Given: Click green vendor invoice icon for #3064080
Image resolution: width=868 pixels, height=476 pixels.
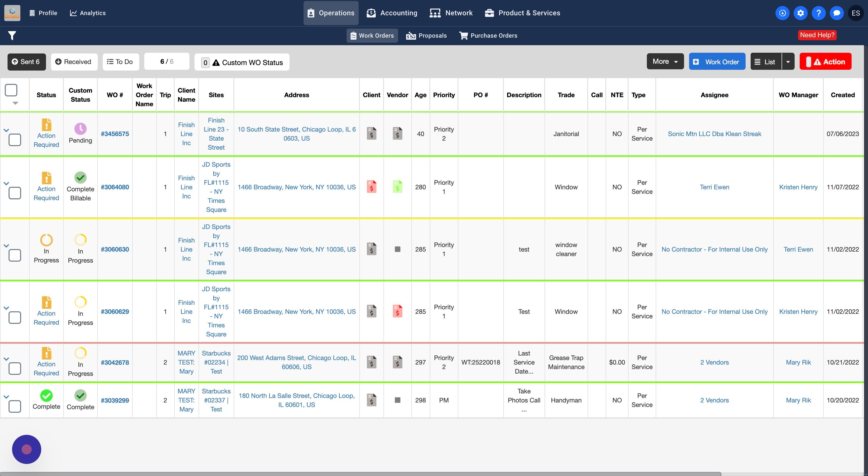Looking at the screenshot, I should pos(397,187).
